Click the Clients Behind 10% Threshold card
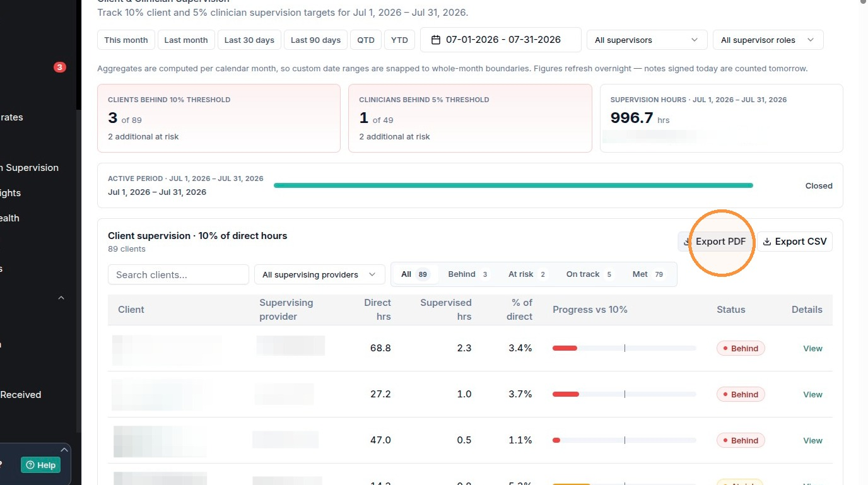 click(218, 118)
